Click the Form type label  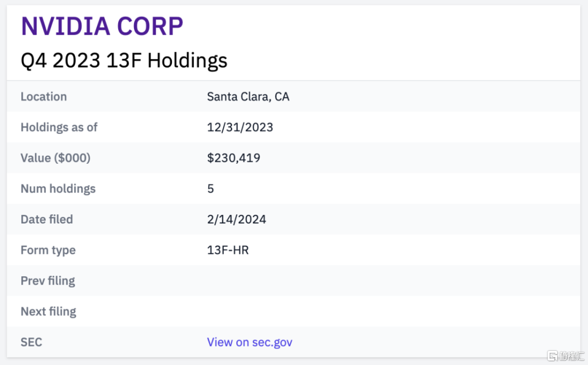pos(48,250)
